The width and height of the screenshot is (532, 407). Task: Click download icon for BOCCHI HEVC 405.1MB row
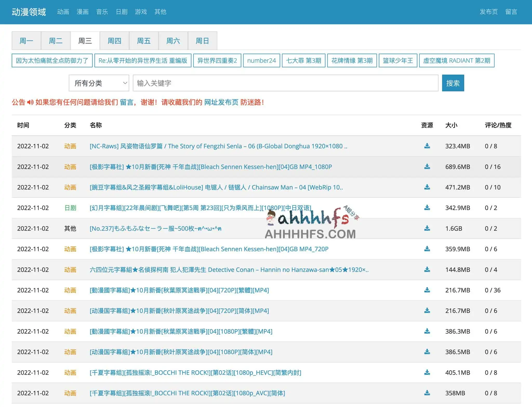point(427,372)
